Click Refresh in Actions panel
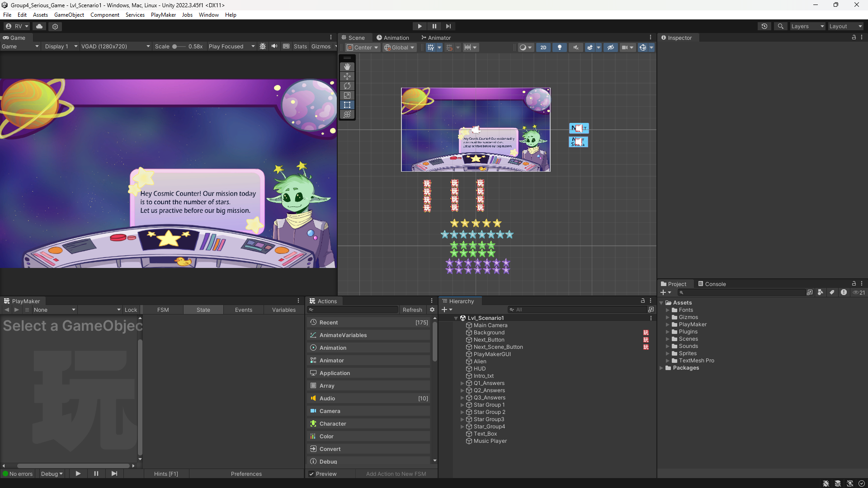This screenshot has width=868, height=488. click(412, 310)
